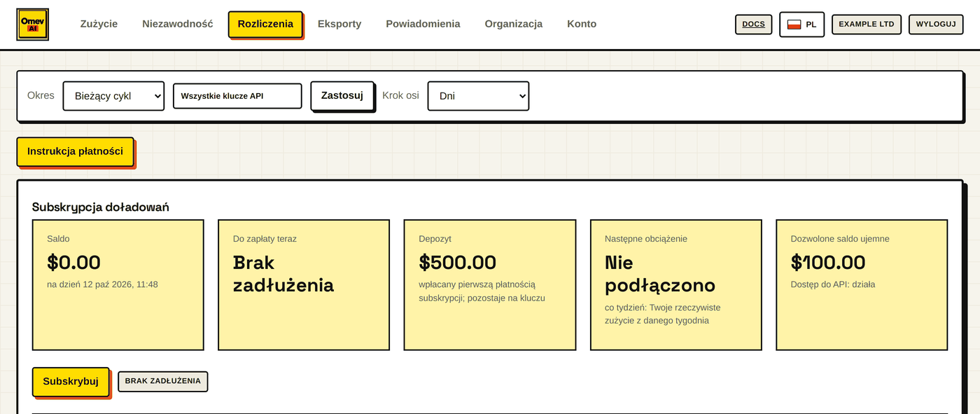Click the BRAK ZADŁUŻENIA badge
This screenshot has width=980, height=414.
click(x=163, y=381)
